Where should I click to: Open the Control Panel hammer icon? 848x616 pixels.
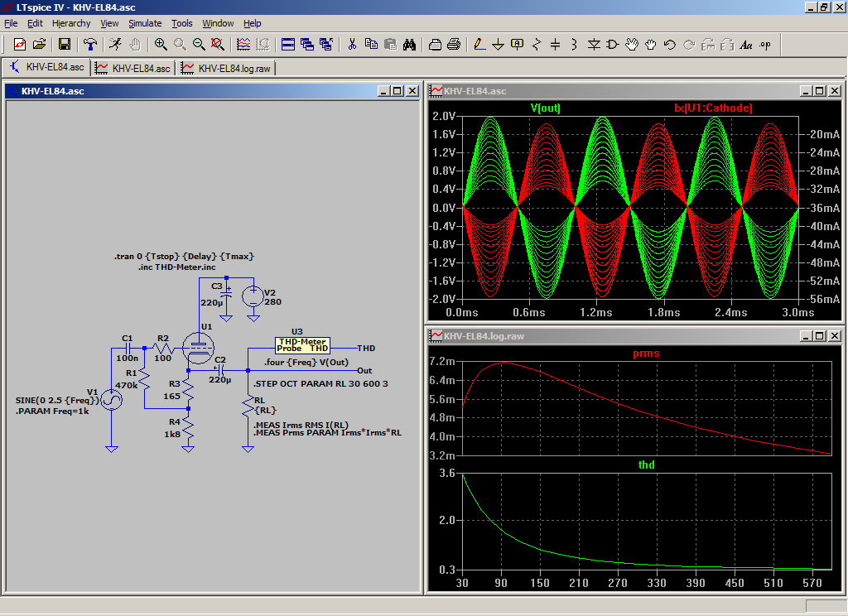[90, 44]
